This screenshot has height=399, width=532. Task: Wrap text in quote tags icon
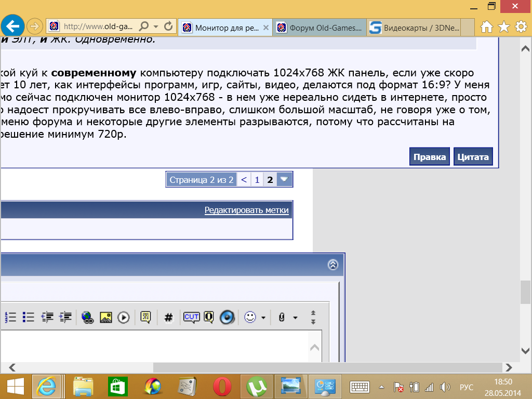145,317
